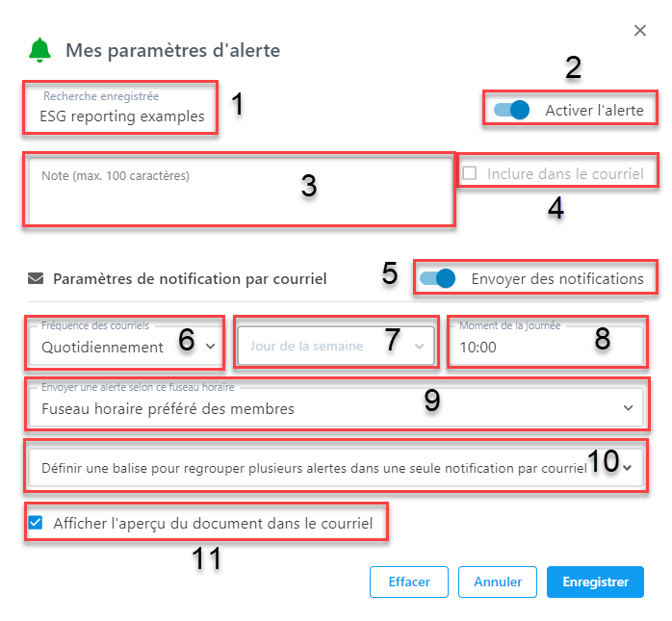Toggle the Activer l'alerte switch
Viewport: 672px width, 621px height.
511,110
